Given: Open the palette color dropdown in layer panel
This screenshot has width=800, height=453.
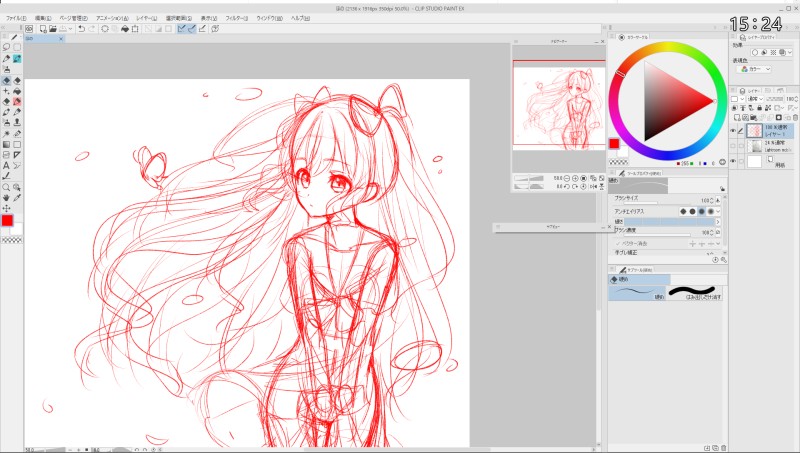Looking at the screenshot, I should [742, 99].
